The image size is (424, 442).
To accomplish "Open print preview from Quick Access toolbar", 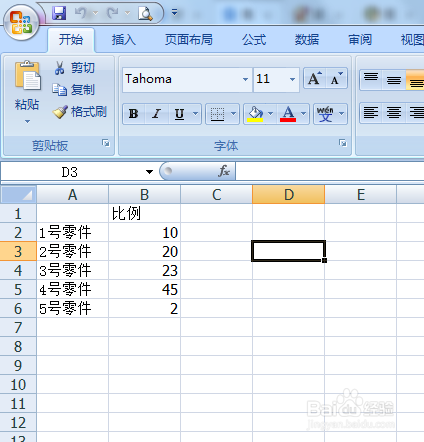I will 145,13.
